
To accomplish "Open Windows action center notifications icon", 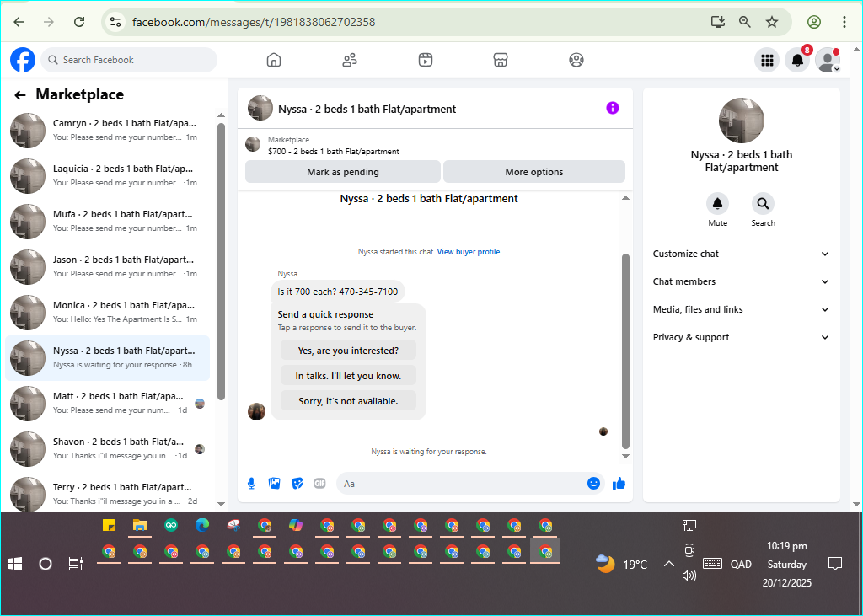I will pos(835,564).
